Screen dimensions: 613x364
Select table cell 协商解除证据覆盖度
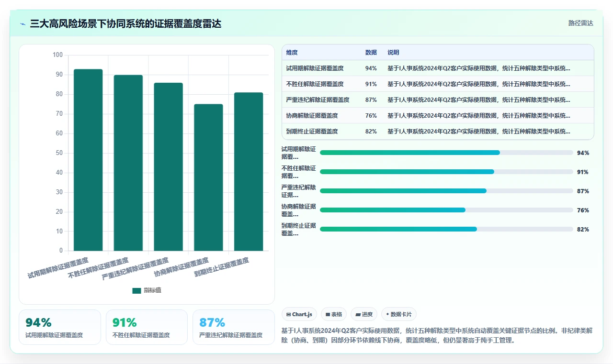pyautogui.click(x=312, y=116)
